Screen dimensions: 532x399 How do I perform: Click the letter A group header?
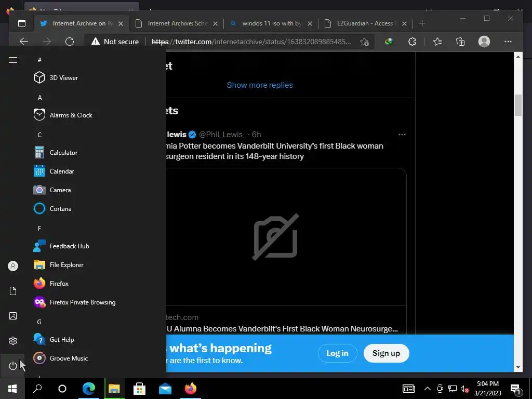[x=39, y=97]
